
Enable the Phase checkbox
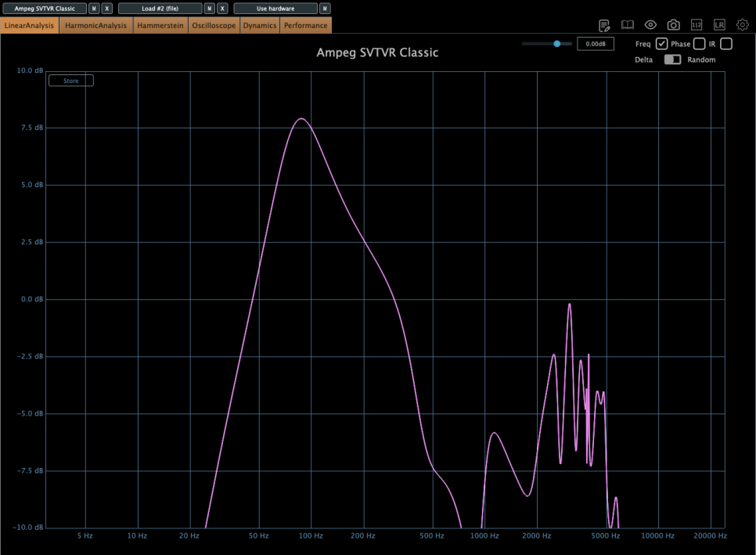[699, 44]
